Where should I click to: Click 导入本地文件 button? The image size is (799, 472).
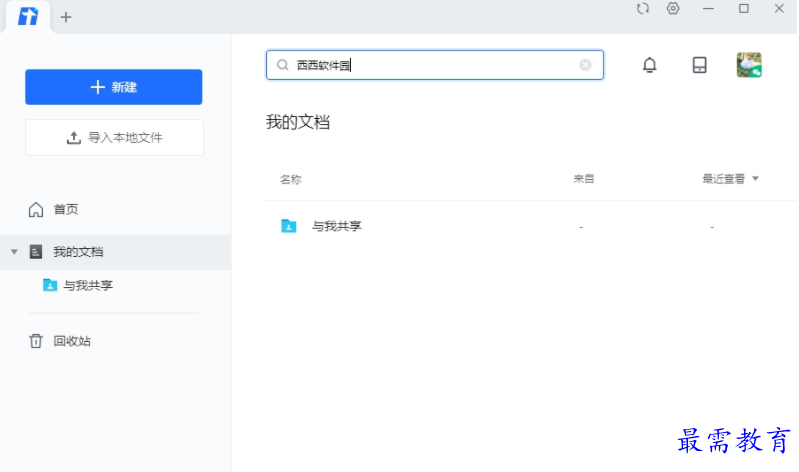point(114,138)
